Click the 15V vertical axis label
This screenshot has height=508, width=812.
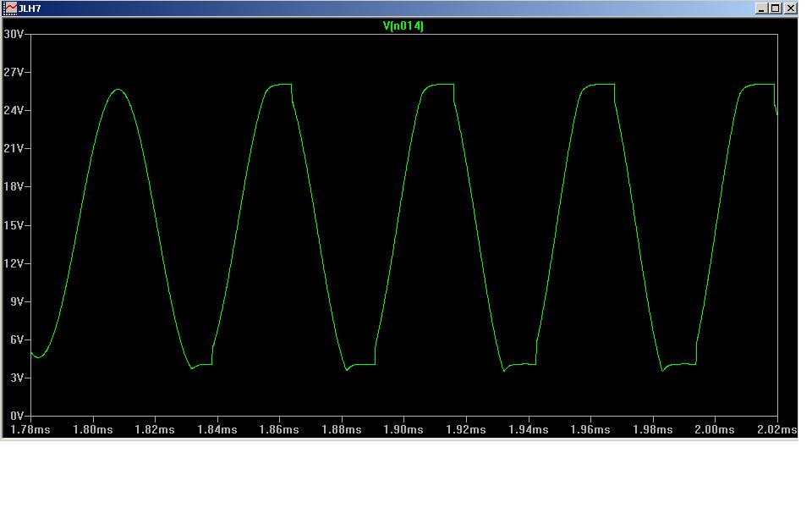click(14, 225)
